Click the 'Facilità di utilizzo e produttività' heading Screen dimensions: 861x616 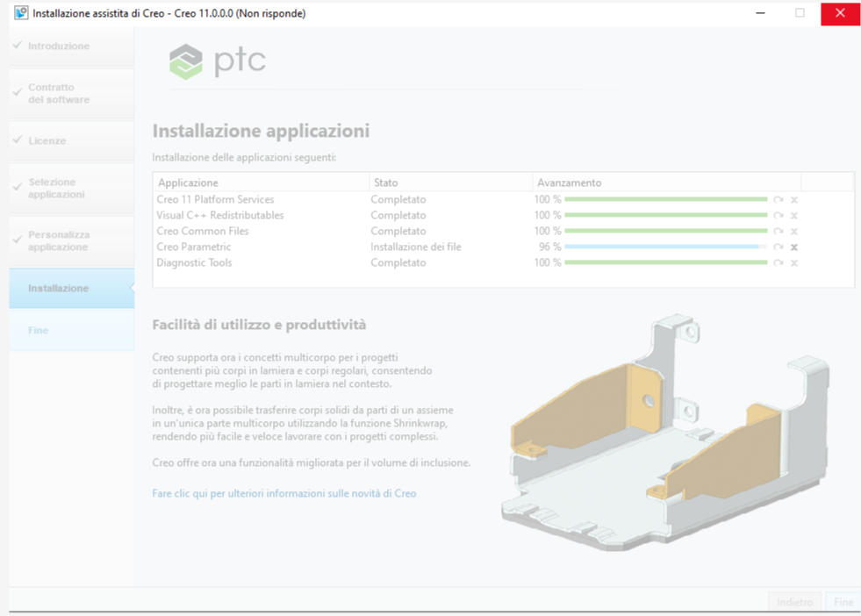pyautogui.click(x=259, y=325)
